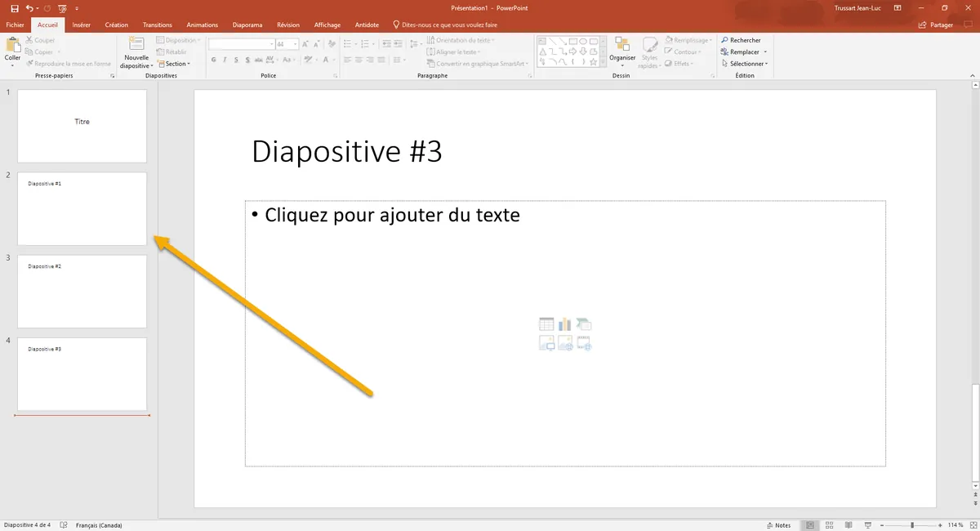This screenshot has width=980, height=531.
Task: Click the Nouvelle diapositive slide icon
Action: pos(136,43)
